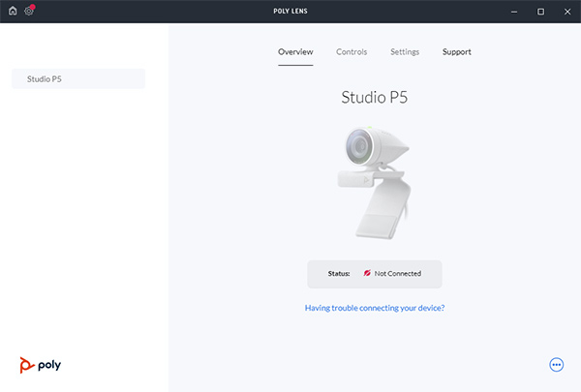Maximize the Poly Lens window
Viewport: 581px width, 392px height.
point(540,12)
